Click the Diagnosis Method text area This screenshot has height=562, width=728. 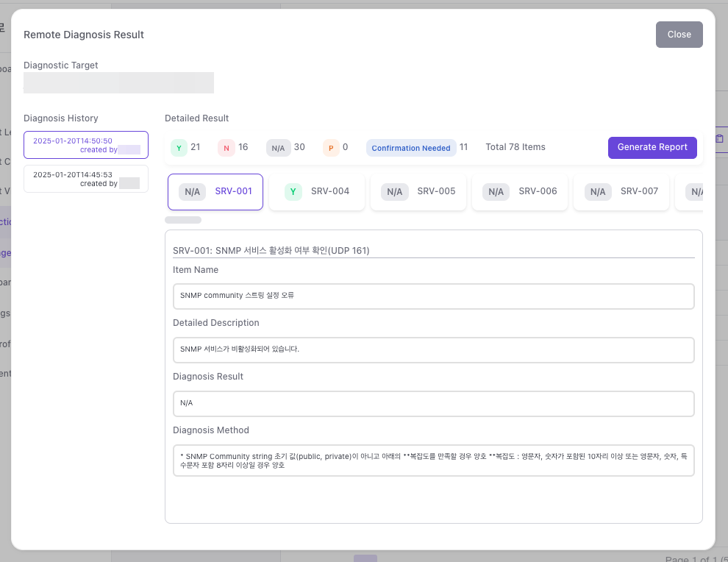pyautogui.click(x=433, y=460)
